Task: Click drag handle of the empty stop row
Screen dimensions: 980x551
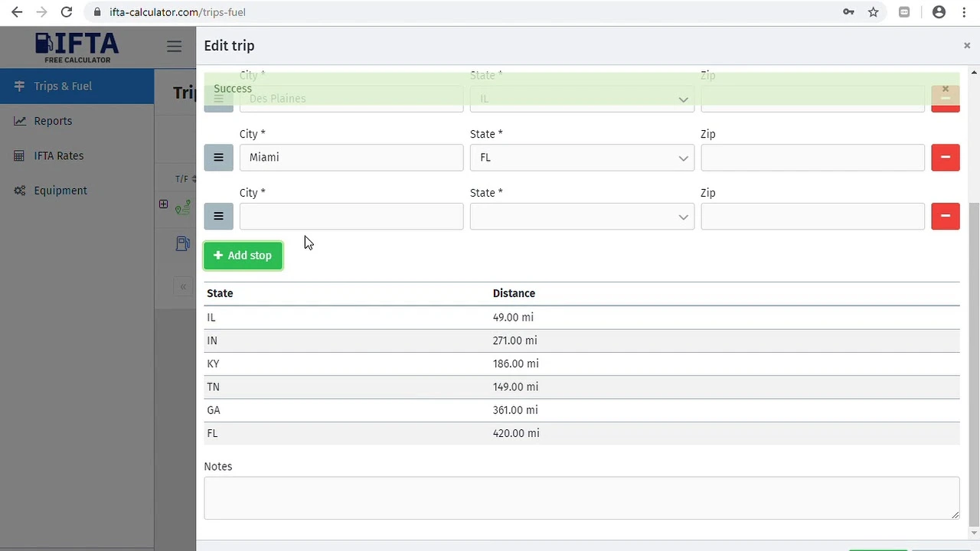Action: pyautogui.click(x=218, y=217)
